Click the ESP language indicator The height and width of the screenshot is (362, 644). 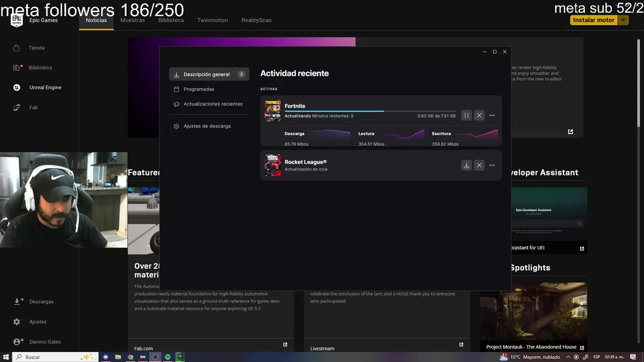[597, 357]
